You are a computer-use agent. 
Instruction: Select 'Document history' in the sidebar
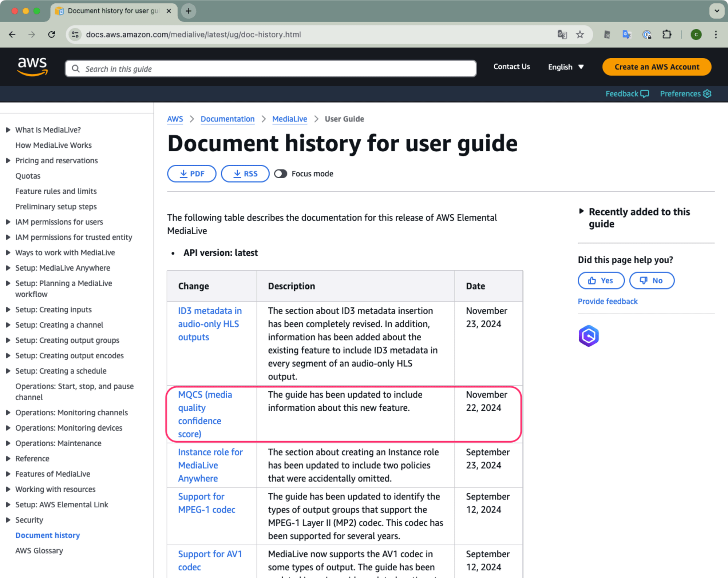48,535
